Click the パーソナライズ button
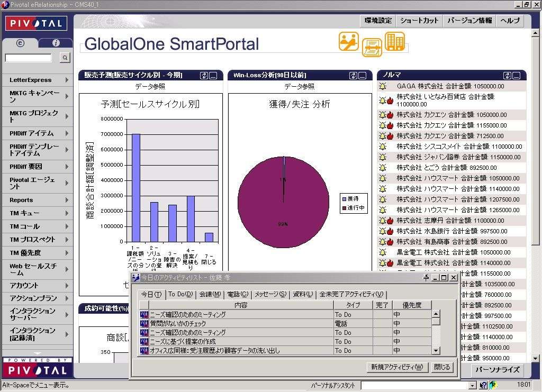Viewport: 542px width, 392px height. click(498, 370)
